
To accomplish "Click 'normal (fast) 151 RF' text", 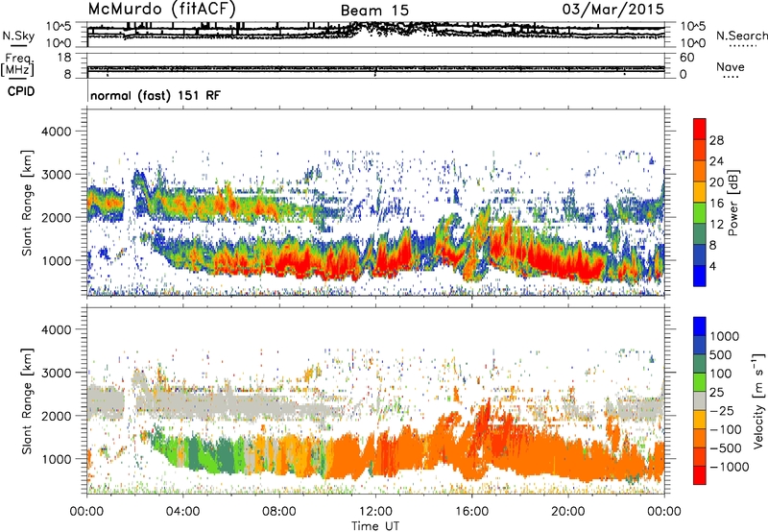I will point(156,95).
